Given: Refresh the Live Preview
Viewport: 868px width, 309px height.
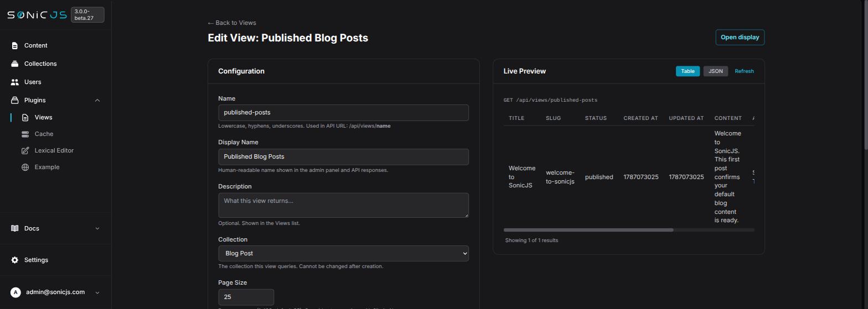Looking at the screenshot, I should pyautogui.click(x=744, y=71).
